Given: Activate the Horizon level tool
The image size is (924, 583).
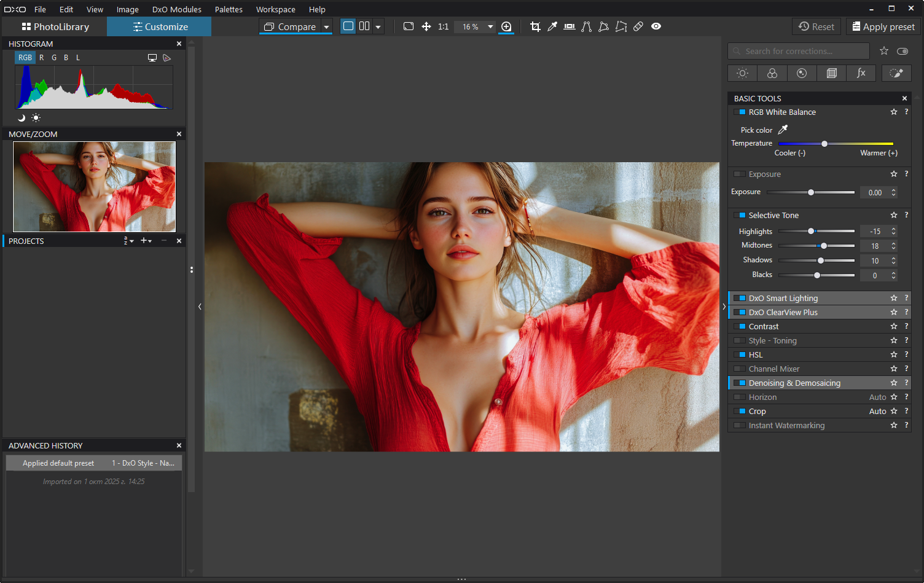Looking at the screenshot, I should point(570,26).
